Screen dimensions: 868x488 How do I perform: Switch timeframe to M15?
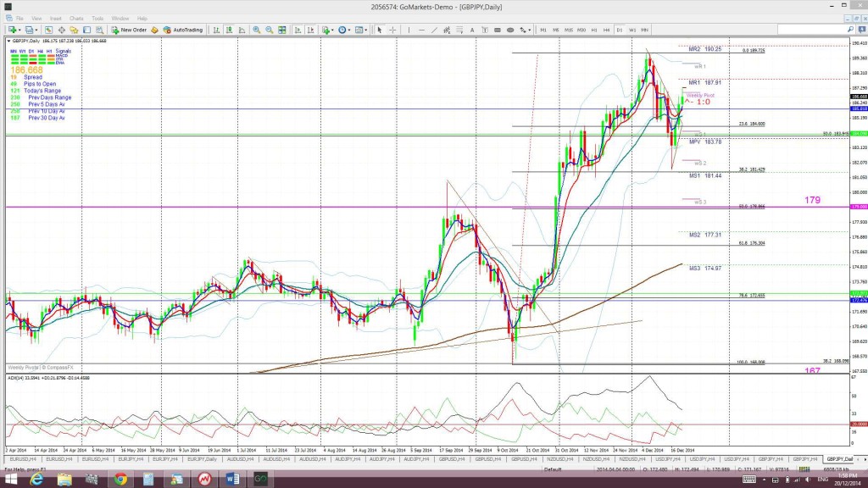569,30
